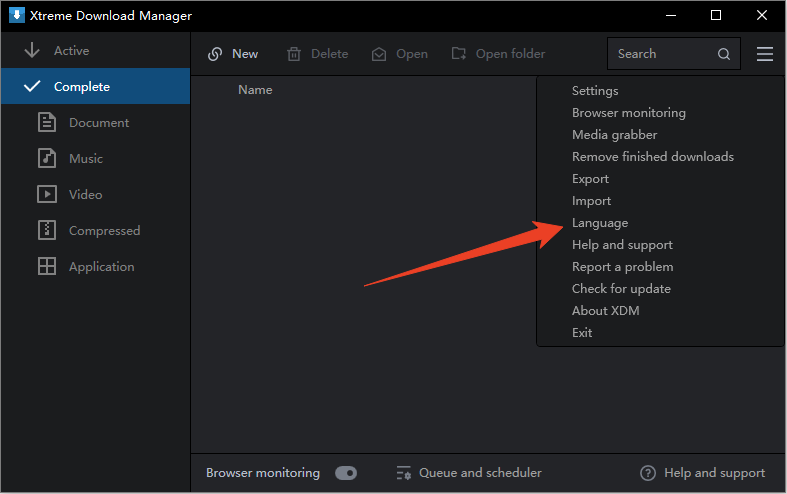Maximize the Xtreme Download Manager window
This screenshot has height=494, width=787.
[x=716, y=15]
